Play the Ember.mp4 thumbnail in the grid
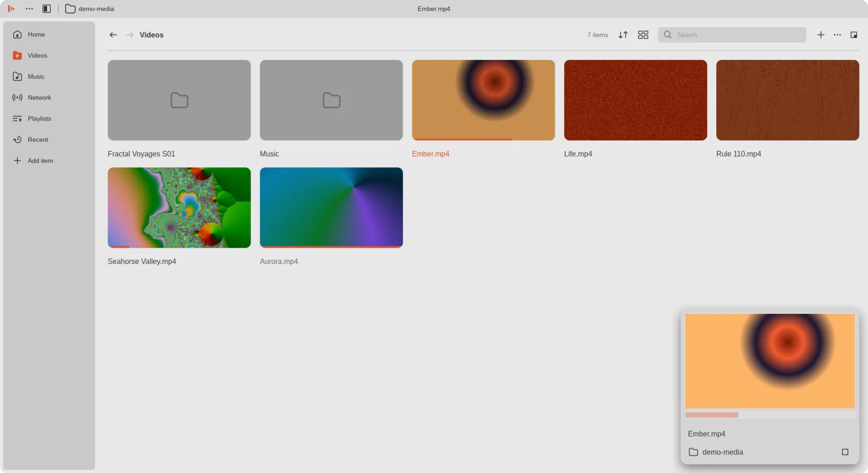 pyautogui.click(x=483, y=100)
